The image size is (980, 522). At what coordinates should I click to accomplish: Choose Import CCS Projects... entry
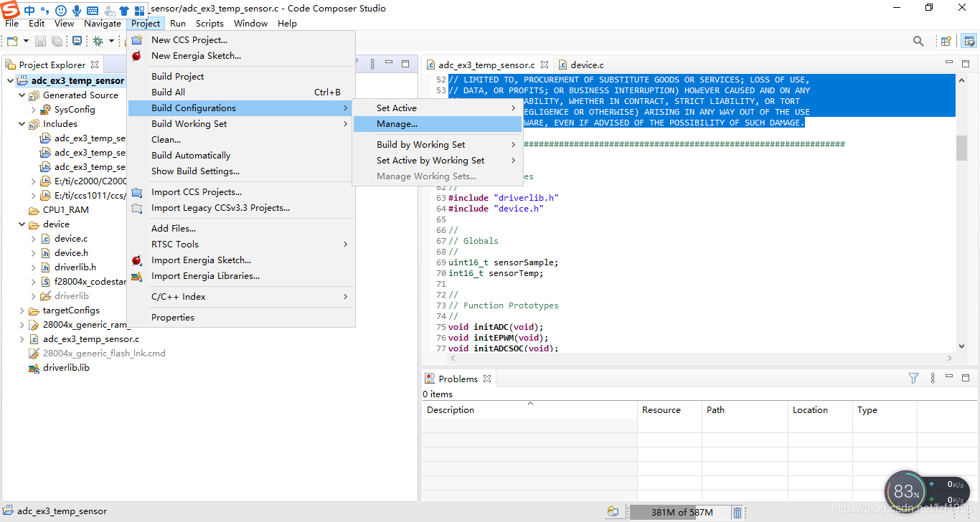click(240, 191)
